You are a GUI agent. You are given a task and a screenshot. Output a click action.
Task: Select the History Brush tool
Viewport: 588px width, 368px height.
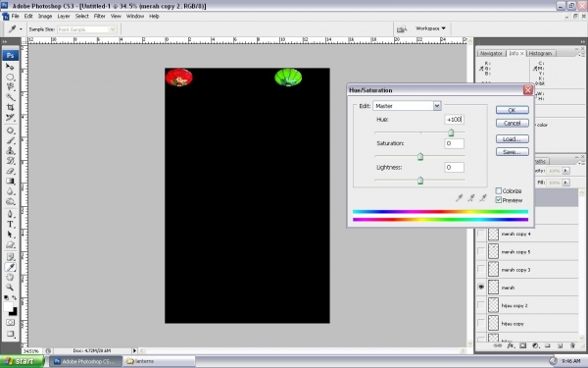point(10,161)
